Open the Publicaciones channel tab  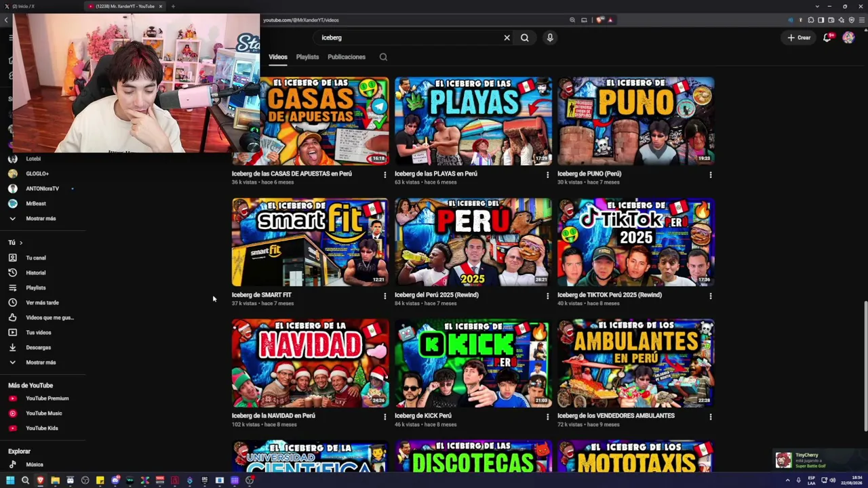tap(347, 57)
